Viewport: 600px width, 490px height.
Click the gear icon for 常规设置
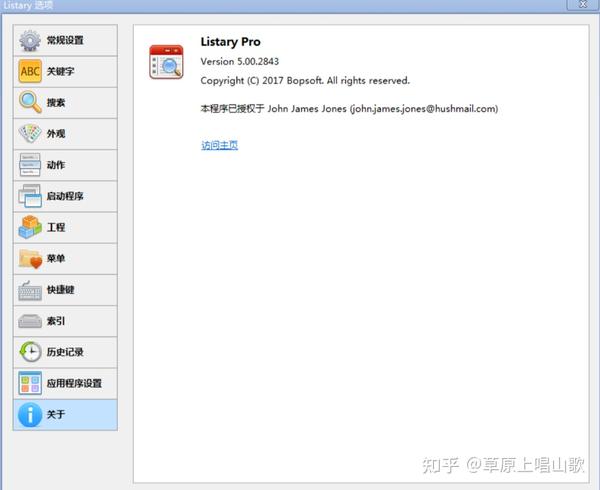(x=30, y=40)
